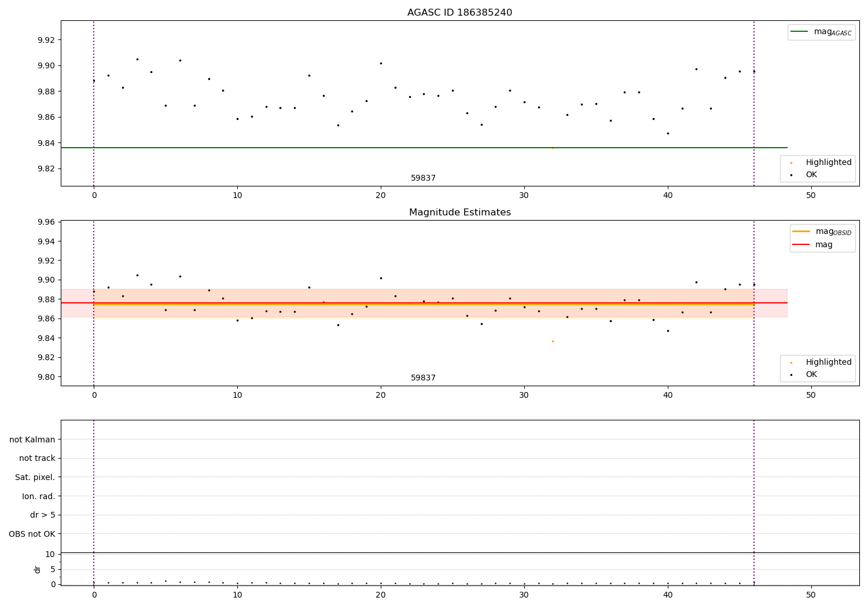Click the 9.92 tick on top plot y-axis
This screenshot has width=868, height=608.
tap(45, 40)
